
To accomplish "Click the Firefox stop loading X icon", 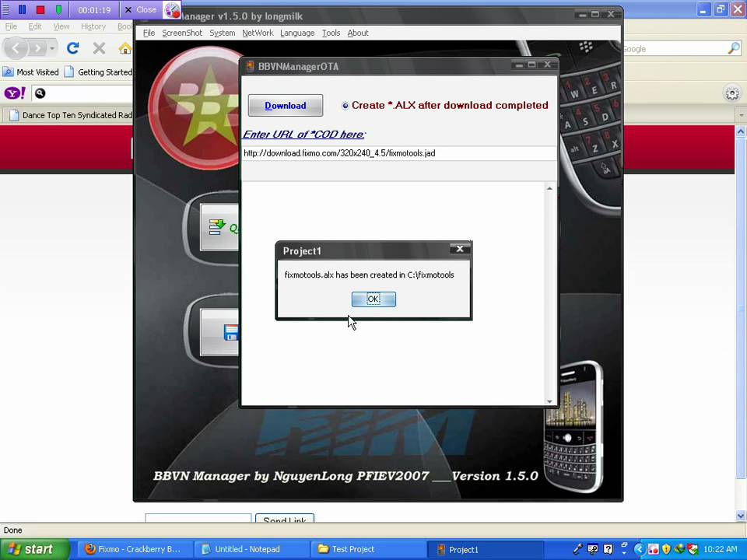I will click(99, 47).
